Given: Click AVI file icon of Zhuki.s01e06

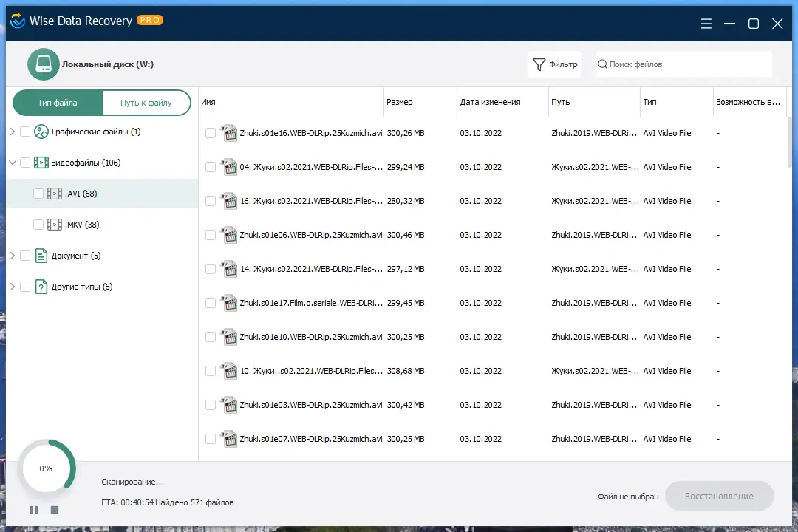Looking at the screenshot, I should [x=229, y=235].
